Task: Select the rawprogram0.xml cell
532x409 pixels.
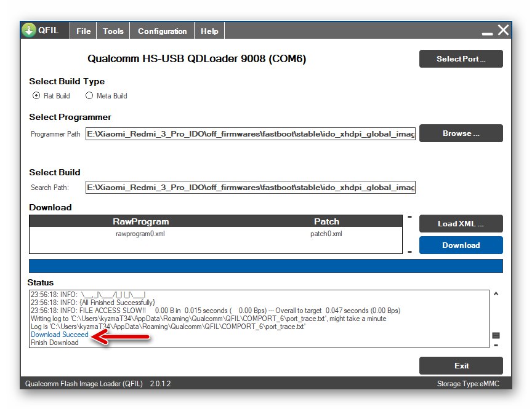Action: pyautogui.click(x=140, y=234)
